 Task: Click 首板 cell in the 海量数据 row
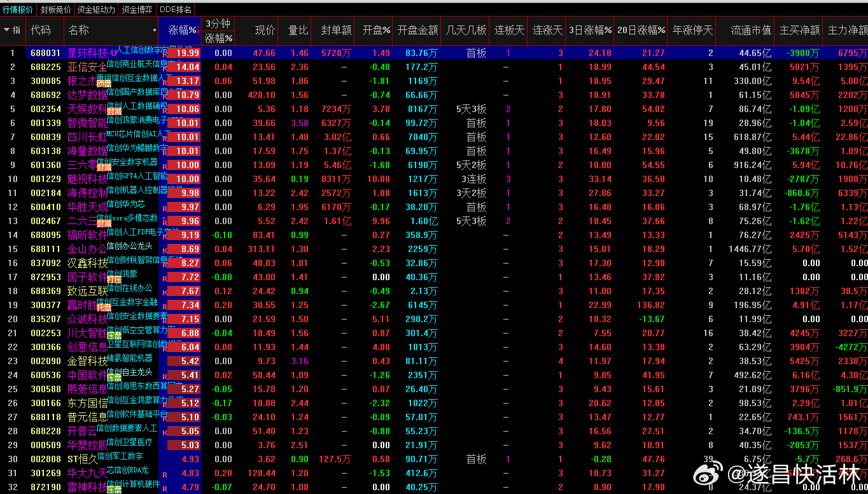pos(477,151)
